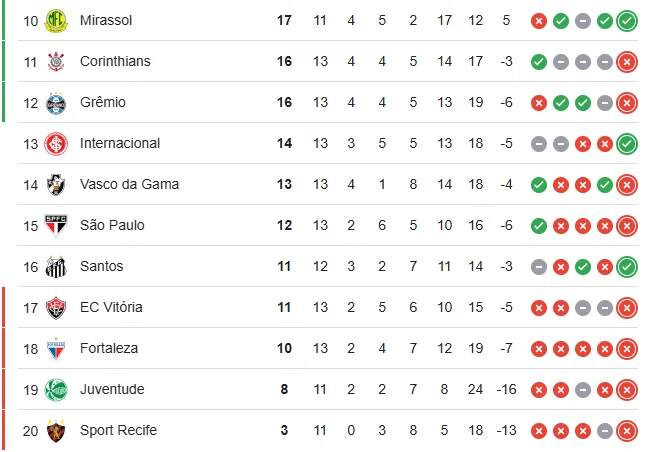Click the Santos club crest icon
Viewport: 649px width, 452px height.
click(56, 266)
